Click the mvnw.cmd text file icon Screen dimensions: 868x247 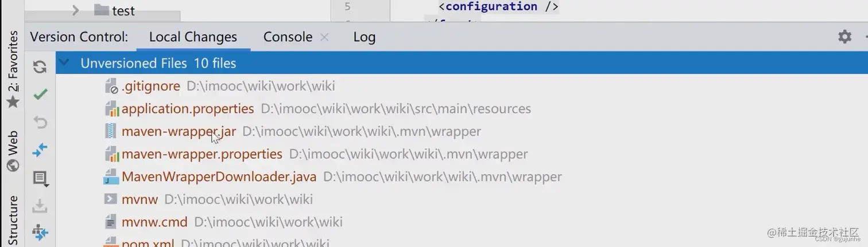click(x=110, y=222)
